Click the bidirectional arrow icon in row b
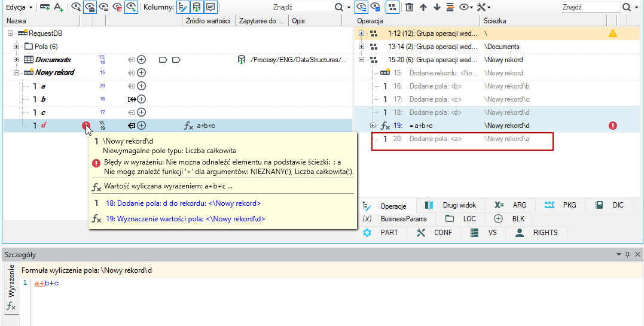The image size is (644, 326). [x=132, y=99]
